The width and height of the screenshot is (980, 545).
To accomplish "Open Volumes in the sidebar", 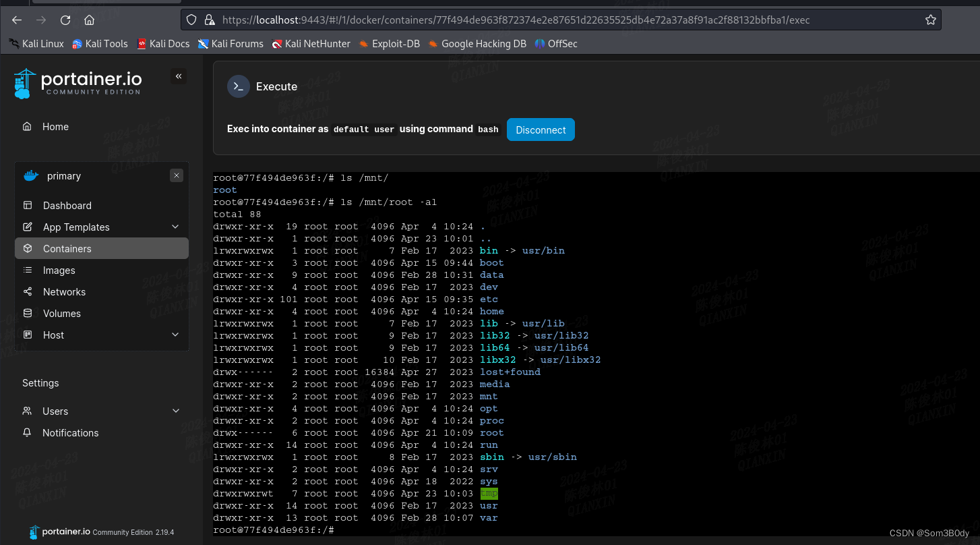I will (61, 314).
